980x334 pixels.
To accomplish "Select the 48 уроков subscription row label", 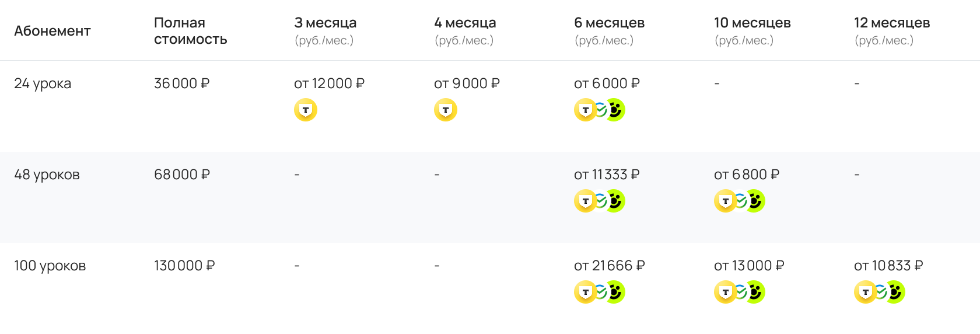I will (x=47, y=175).
